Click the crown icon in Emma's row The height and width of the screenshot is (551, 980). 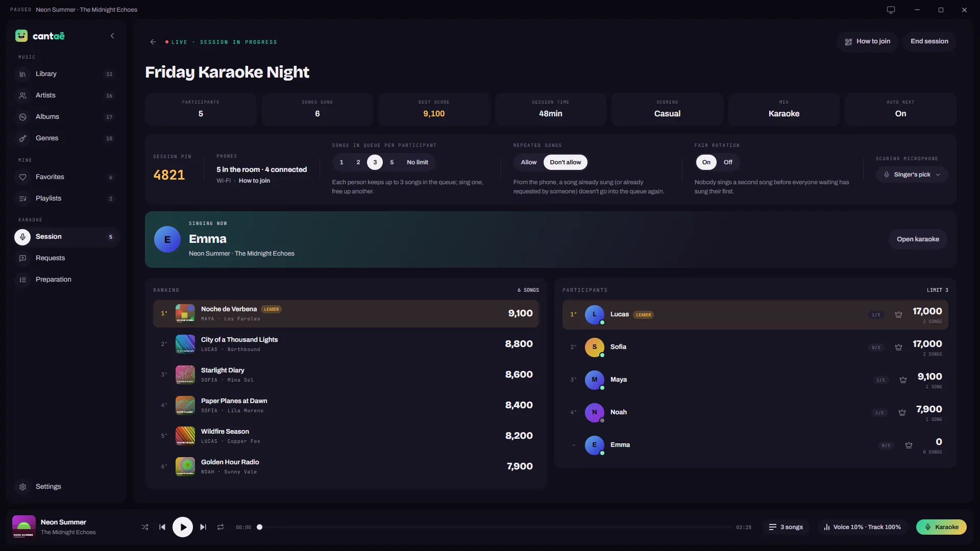[x=909, y=445]
